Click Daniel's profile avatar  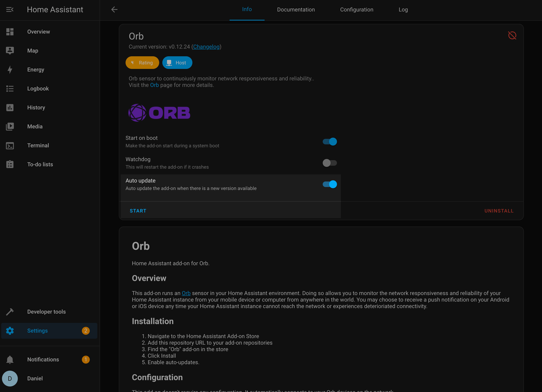click(x=10, y=378)
